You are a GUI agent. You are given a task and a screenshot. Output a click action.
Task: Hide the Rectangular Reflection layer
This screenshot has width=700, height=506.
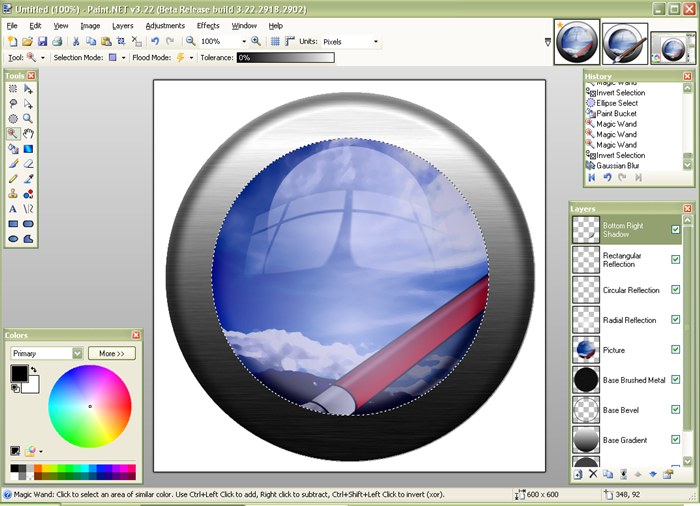675,259
